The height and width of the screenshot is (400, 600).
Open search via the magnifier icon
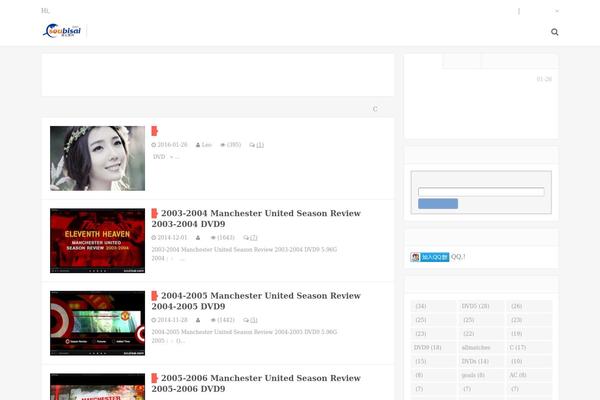pos(554,32)
